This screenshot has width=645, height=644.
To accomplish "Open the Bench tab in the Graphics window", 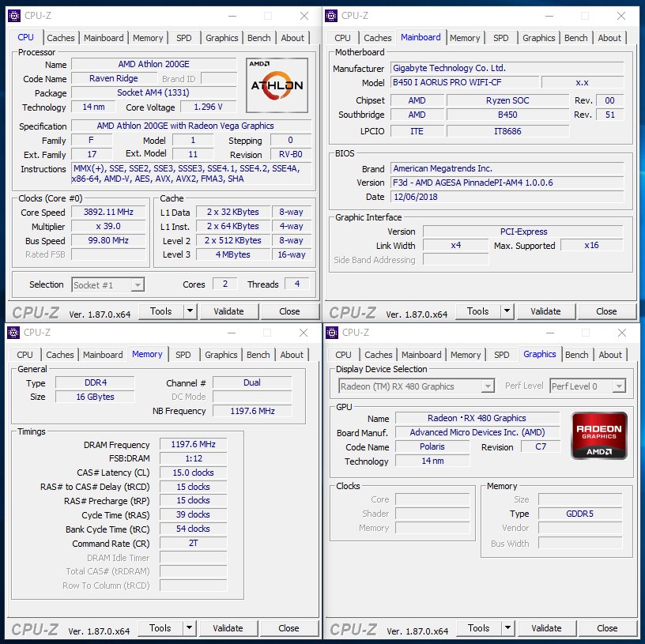I will click(x=577, y=355).
